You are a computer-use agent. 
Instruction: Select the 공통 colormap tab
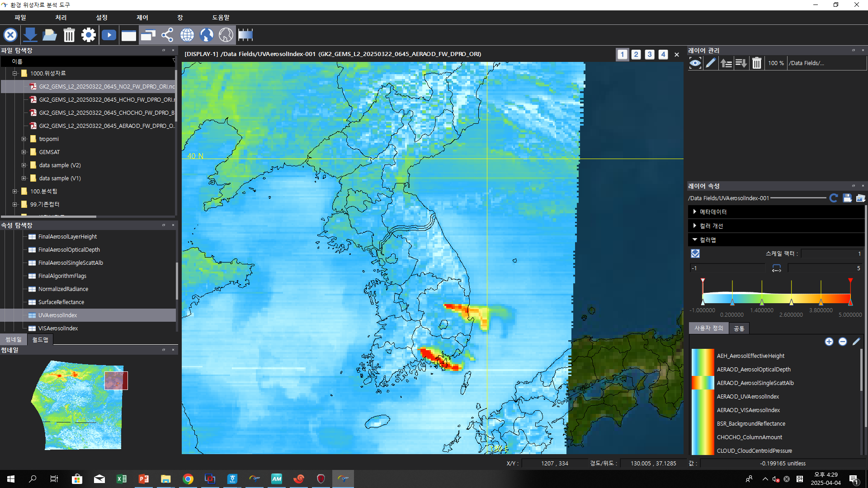point(739,328)
